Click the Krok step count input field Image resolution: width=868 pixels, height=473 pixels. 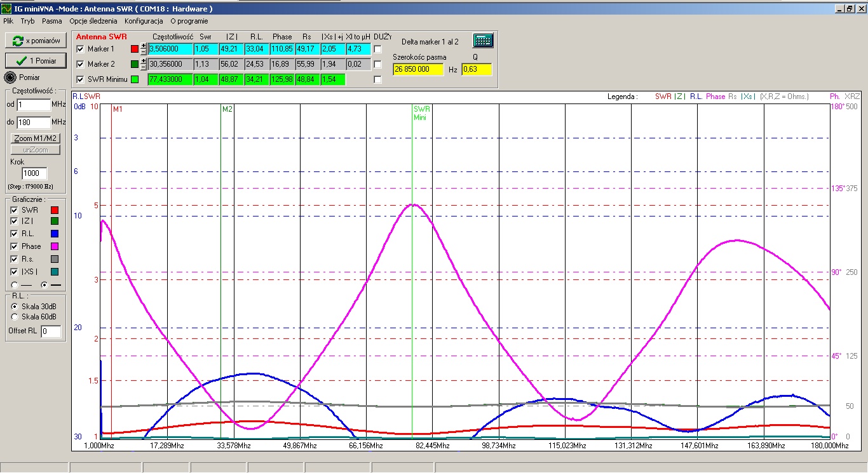pyautogui.click(x=33, y=173)
